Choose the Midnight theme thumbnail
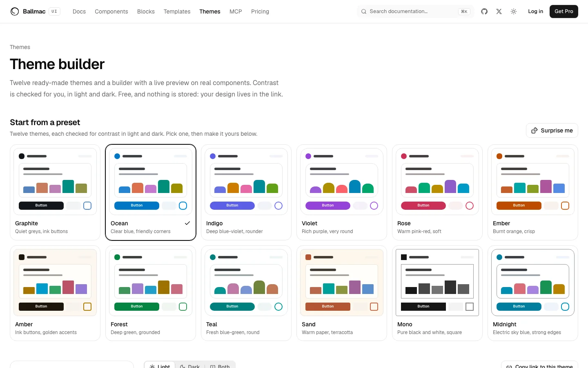The width and height of the screenshot is (588, 368). [533, 283]
